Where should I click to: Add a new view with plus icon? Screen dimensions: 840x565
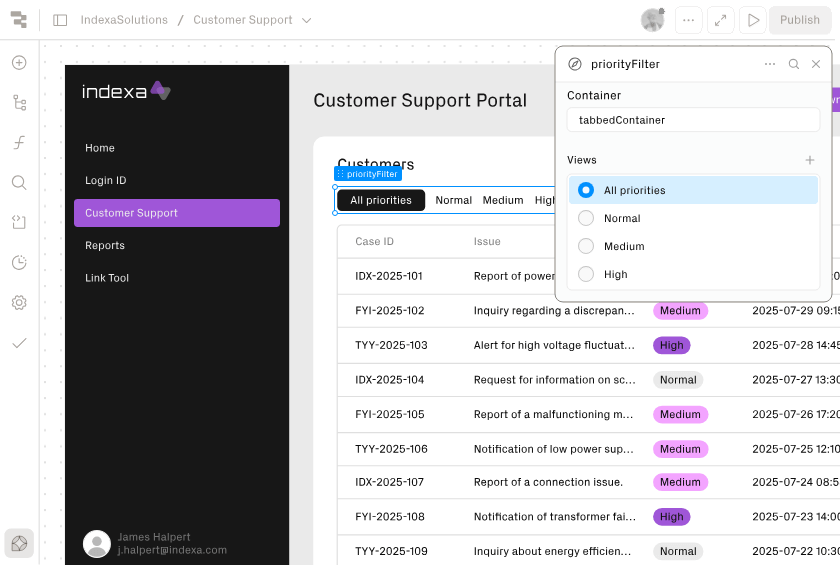[809, 160]
